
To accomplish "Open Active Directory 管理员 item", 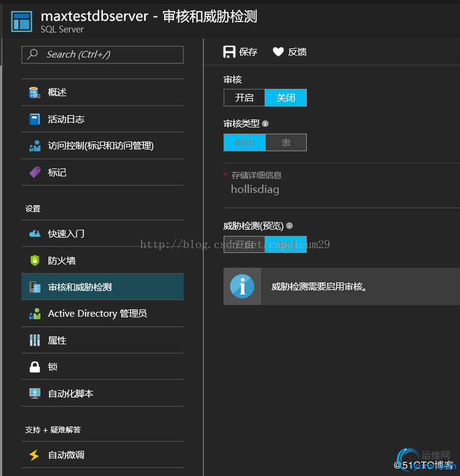I will point(102,314).
